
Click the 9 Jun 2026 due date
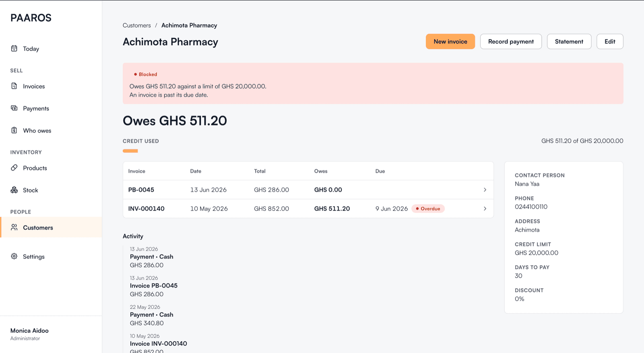click(392, 209)
